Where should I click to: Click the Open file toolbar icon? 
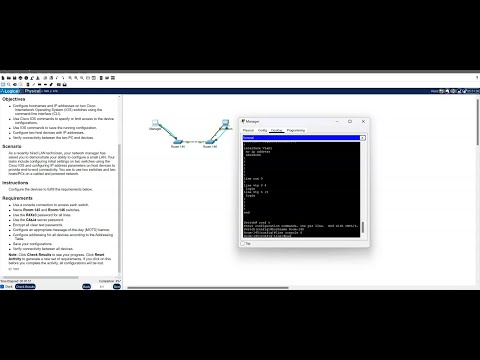9,78
